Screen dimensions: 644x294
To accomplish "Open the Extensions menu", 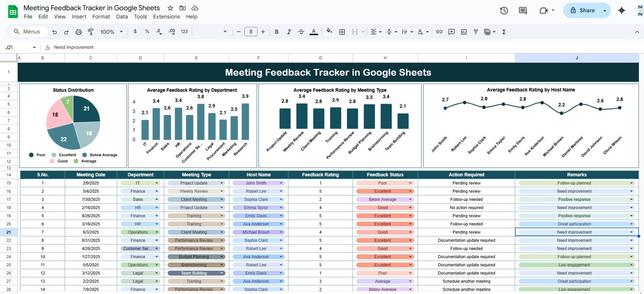I will coord(167,17).
